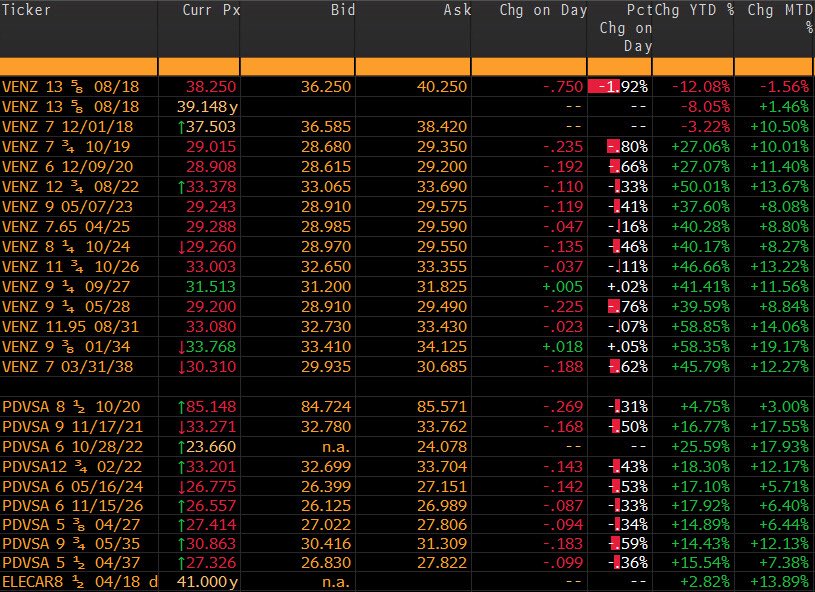Select the -.087 day change for PDVSA 6 11/15/26

[x=563, y=506]
